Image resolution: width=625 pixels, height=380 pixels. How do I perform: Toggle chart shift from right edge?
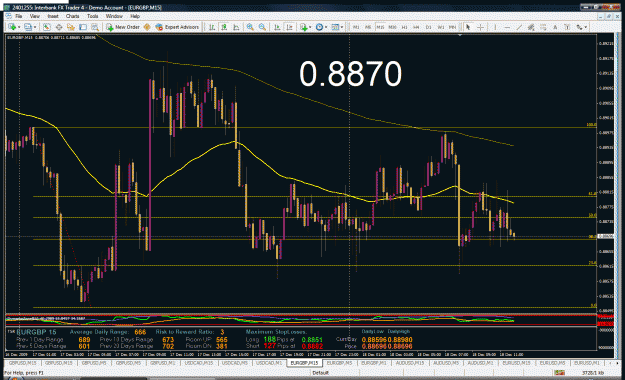point(290,27)
